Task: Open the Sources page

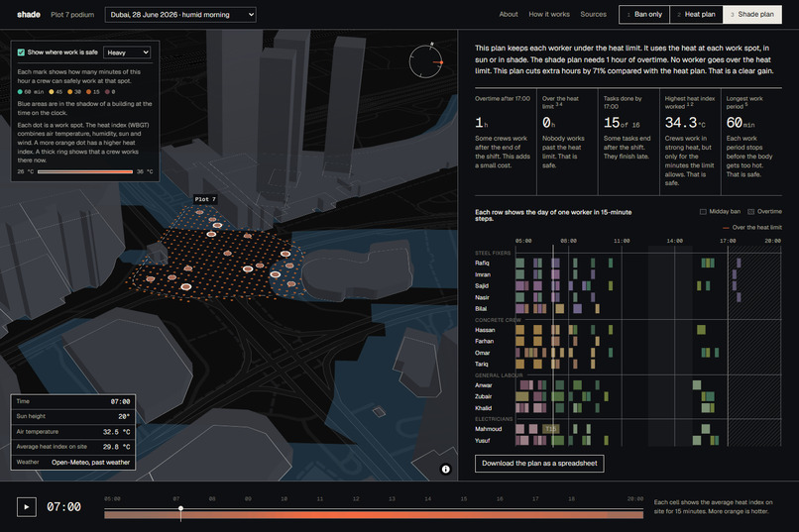Action: coord(593,14)
